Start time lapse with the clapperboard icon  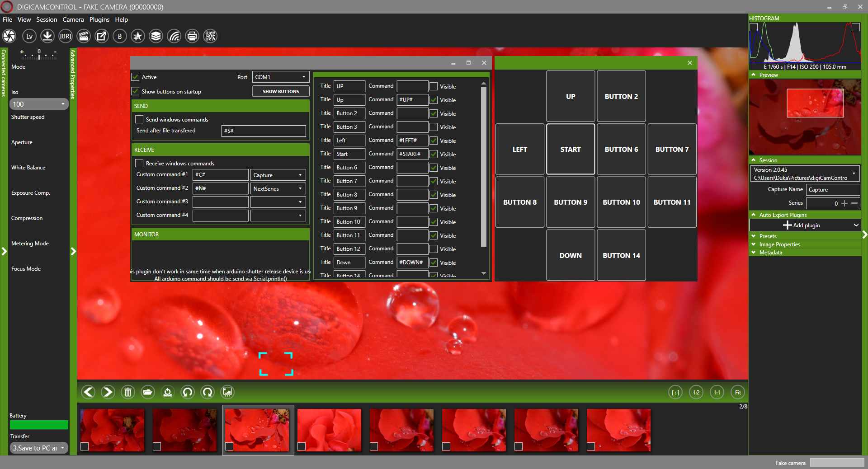pyautogui.click(x=84, y=36)
